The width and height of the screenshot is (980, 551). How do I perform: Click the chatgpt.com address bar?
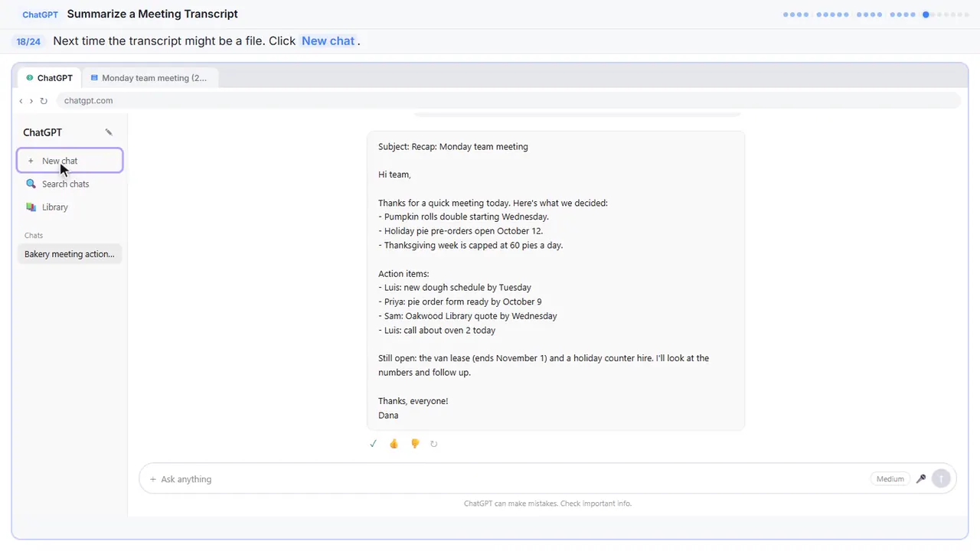(x=508, y=100)
